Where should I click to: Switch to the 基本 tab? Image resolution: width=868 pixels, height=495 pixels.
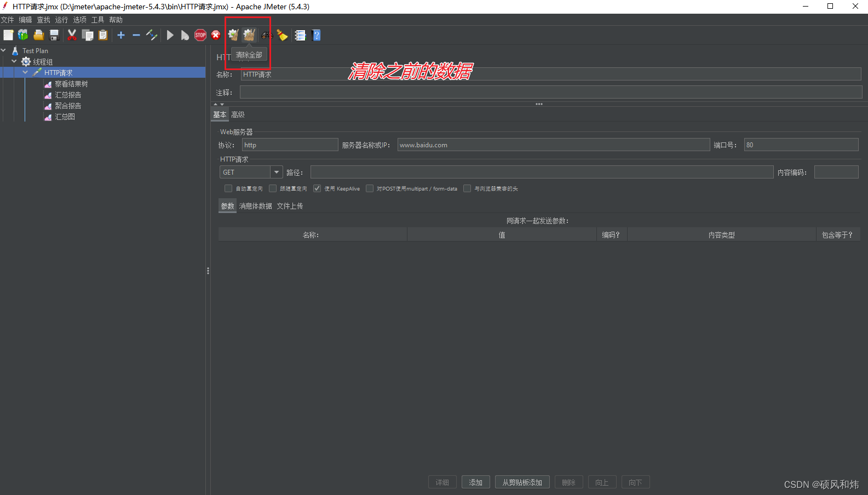(220, 114)
